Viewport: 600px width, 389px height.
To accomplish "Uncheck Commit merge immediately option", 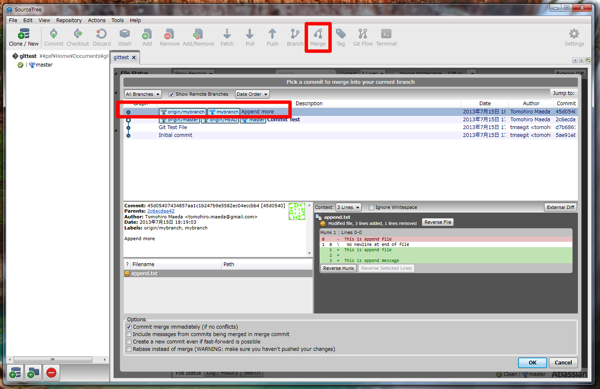I will pos(129,327).
